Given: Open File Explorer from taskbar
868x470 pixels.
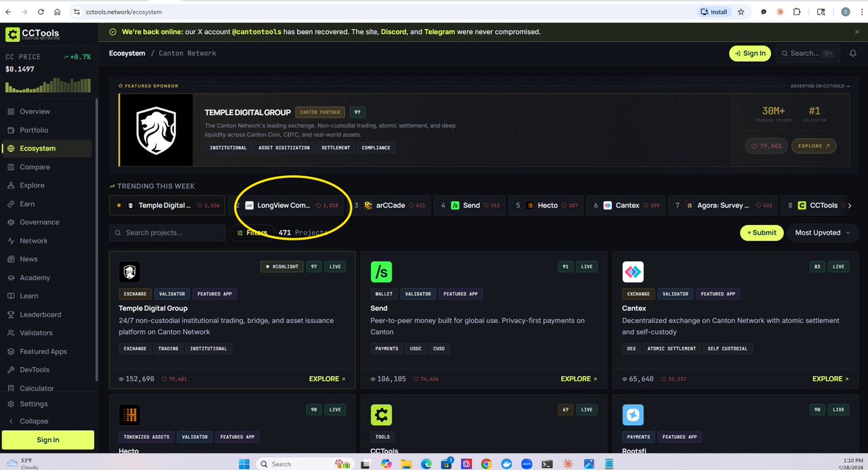Looking at the screenshot, I should coord(406,464).
